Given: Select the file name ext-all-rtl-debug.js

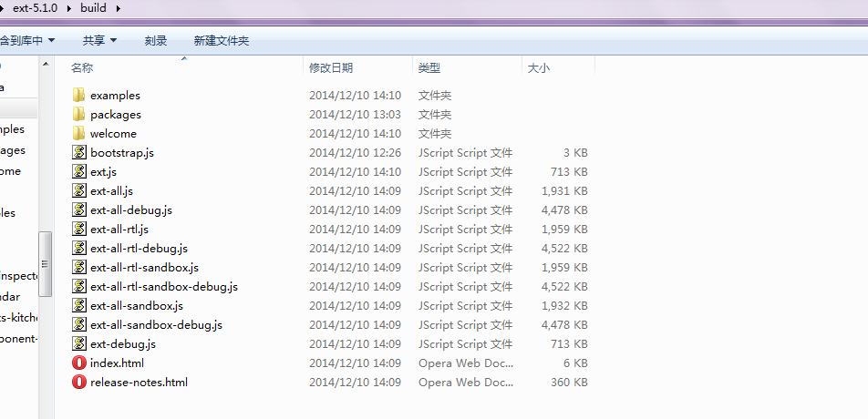Looking at the screenshot, I should pos(139,248).
